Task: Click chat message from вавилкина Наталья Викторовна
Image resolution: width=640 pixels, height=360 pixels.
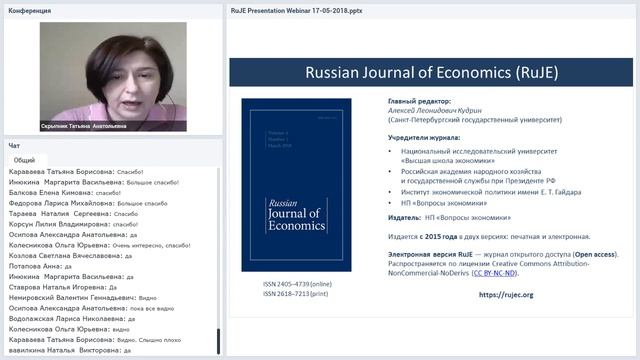Action: (x=70, y=350)
